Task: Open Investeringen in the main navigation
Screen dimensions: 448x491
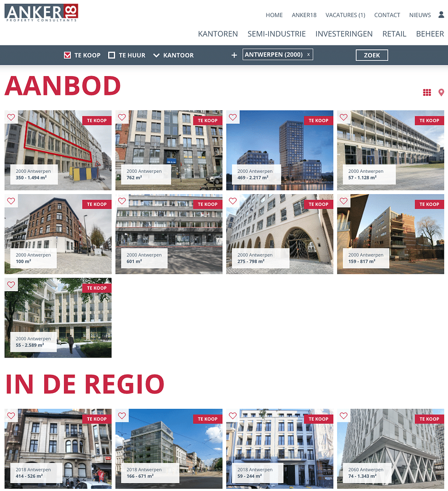Action: 344,34
